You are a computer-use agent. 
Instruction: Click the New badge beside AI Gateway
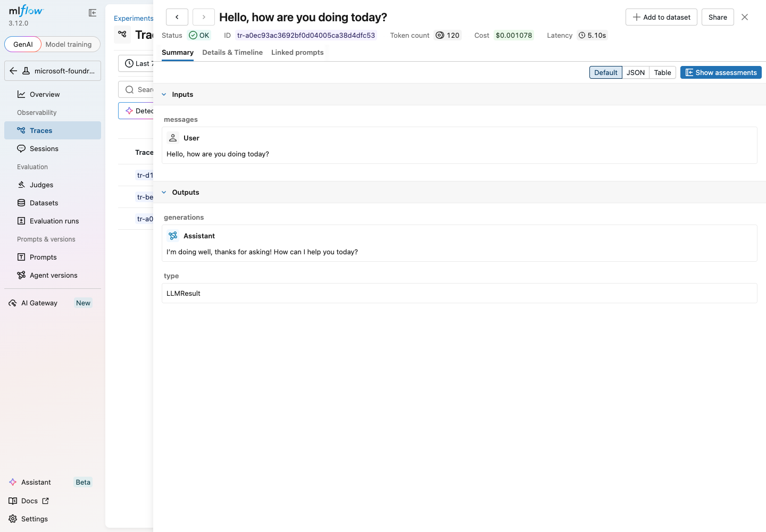(83, 303)
